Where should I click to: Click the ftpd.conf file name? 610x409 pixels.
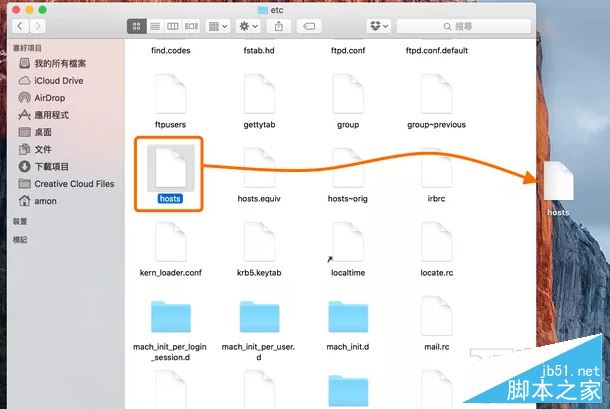348,50
